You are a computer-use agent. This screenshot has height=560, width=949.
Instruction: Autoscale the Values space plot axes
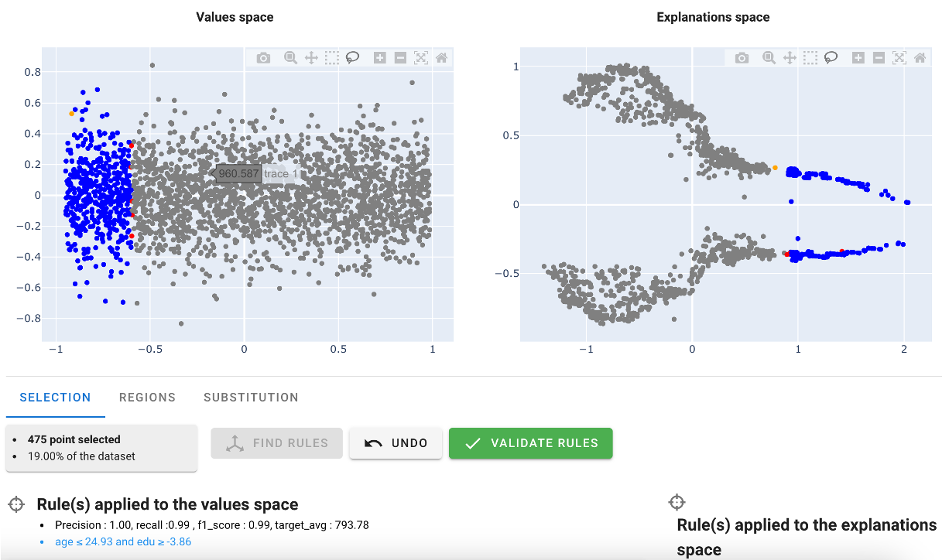(x=421, y=58)
